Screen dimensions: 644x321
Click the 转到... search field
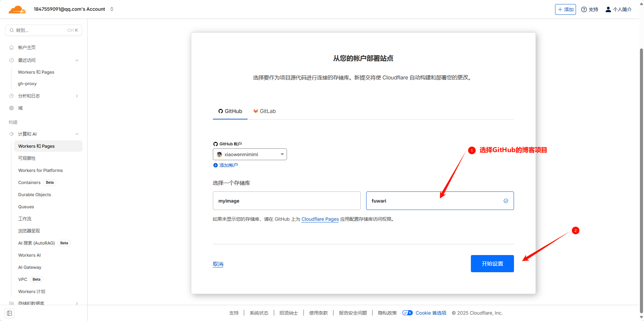point(43,30)
